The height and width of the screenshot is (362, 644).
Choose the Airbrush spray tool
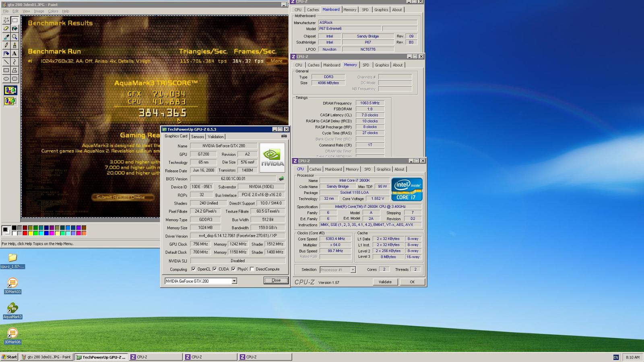pyautogui.click(x=6, y=54)
